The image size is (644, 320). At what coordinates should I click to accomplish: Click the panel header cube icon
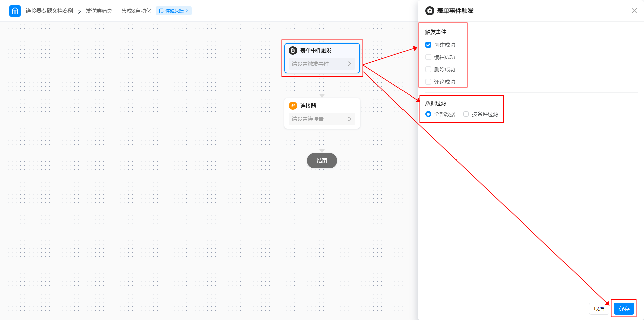[430, 11]
